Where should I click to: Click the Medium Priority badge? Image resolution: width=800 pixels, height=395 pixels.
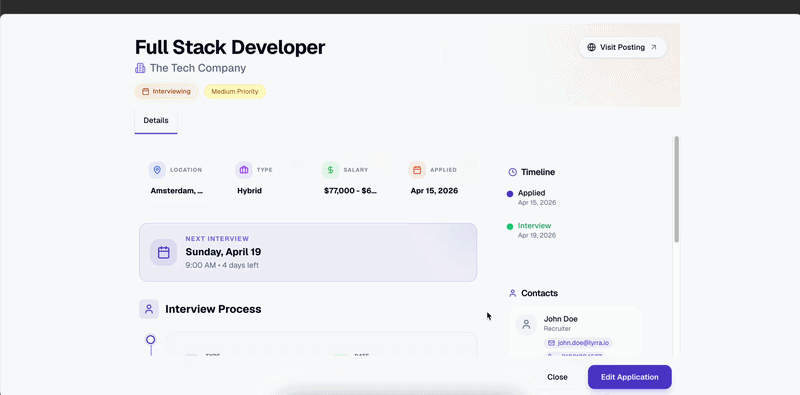click(x=235, y=92)
